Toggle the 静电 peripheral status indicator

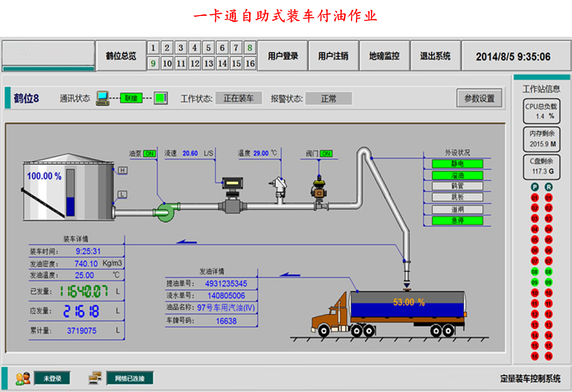tap(457, 164)
